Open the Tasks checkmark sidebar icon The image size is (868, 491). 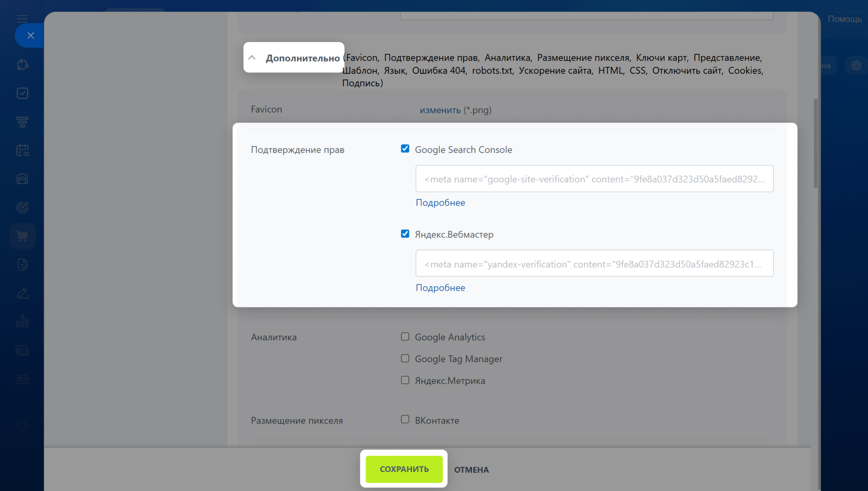click(x=23, y=93)
